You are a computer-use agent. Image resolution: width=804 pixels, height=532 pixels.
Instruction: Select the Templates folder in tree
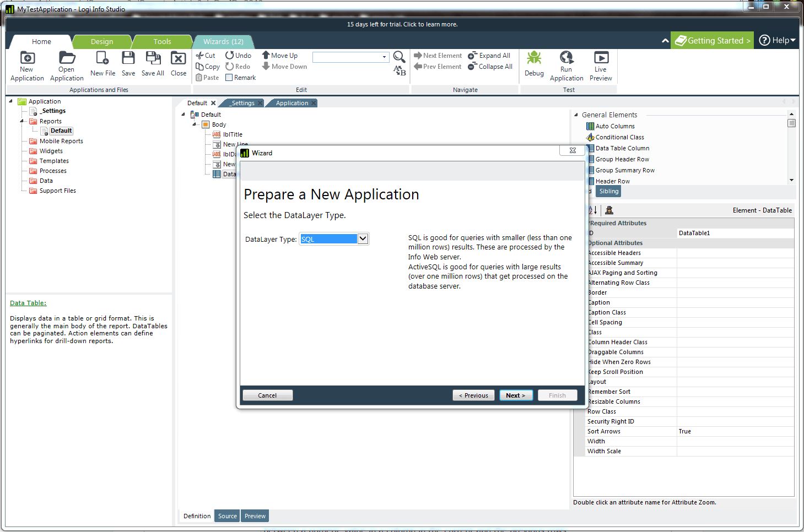[54, 161]
